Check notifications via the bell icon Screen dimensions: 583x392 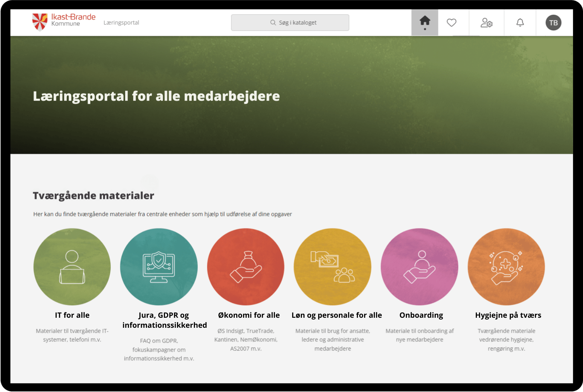[x=520, y=22]
